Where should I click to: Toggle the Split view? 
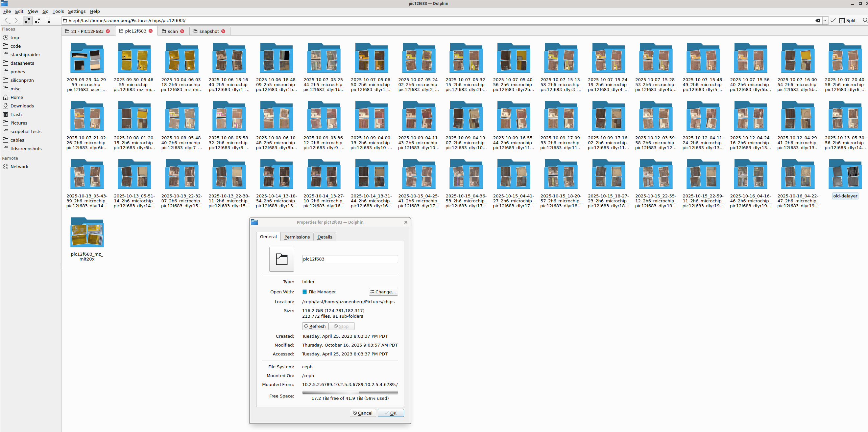tap(847, 21)
